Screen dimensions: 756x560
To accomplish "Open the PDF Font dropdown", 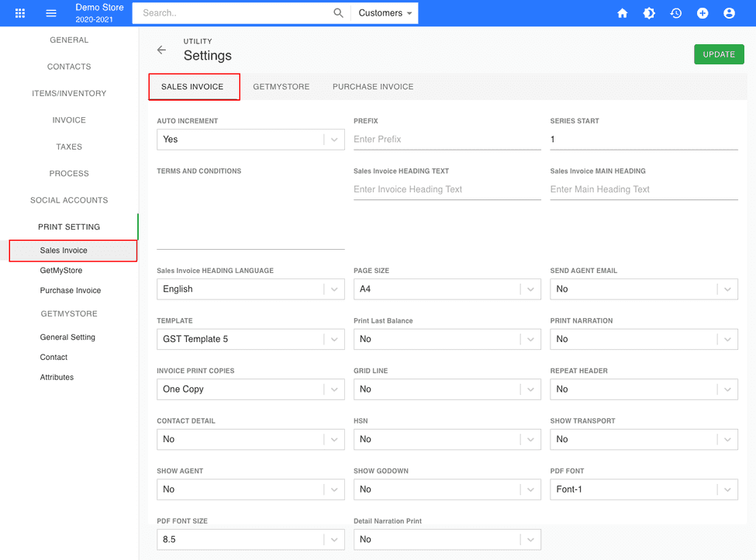I will (x=644, y=489).
